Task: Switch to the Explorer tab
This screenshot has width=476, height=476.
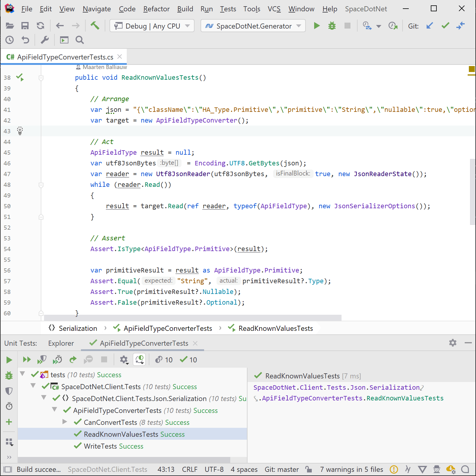Action: point(61,343)
